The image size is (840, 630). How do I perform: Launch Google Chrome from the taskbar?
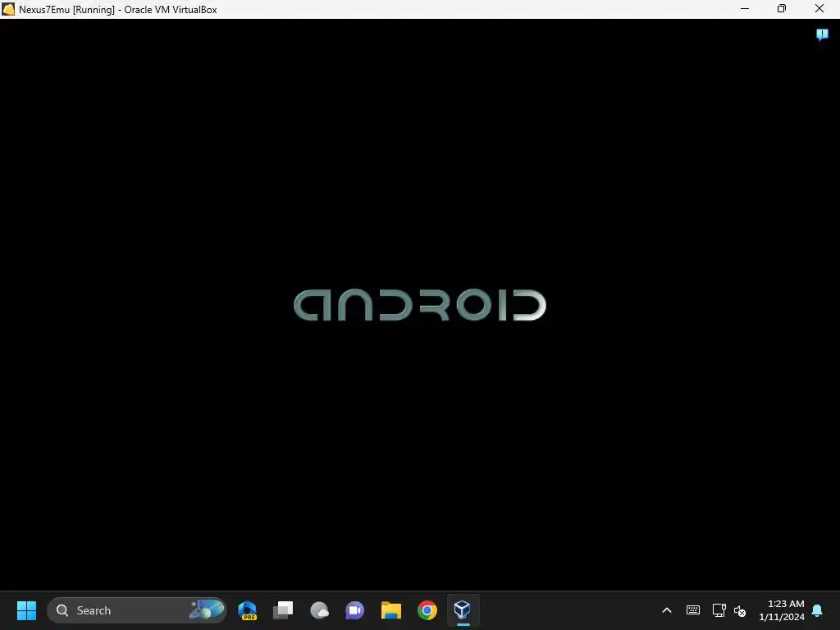click(427, 610)
